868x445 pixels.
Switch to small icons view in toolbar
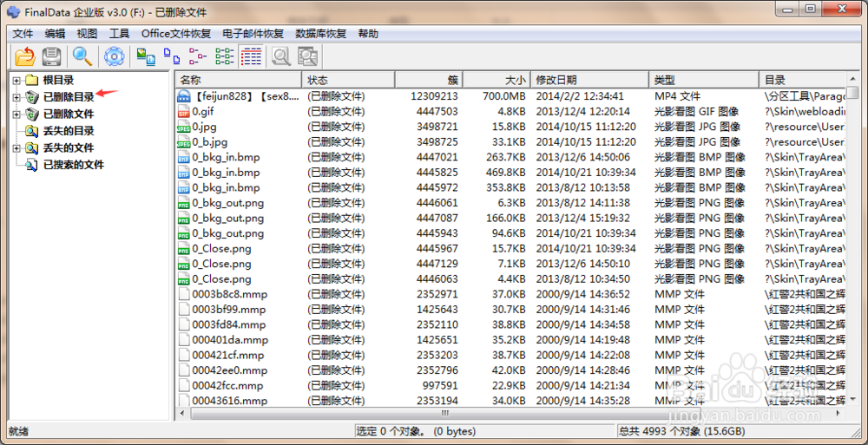[172, 56]
